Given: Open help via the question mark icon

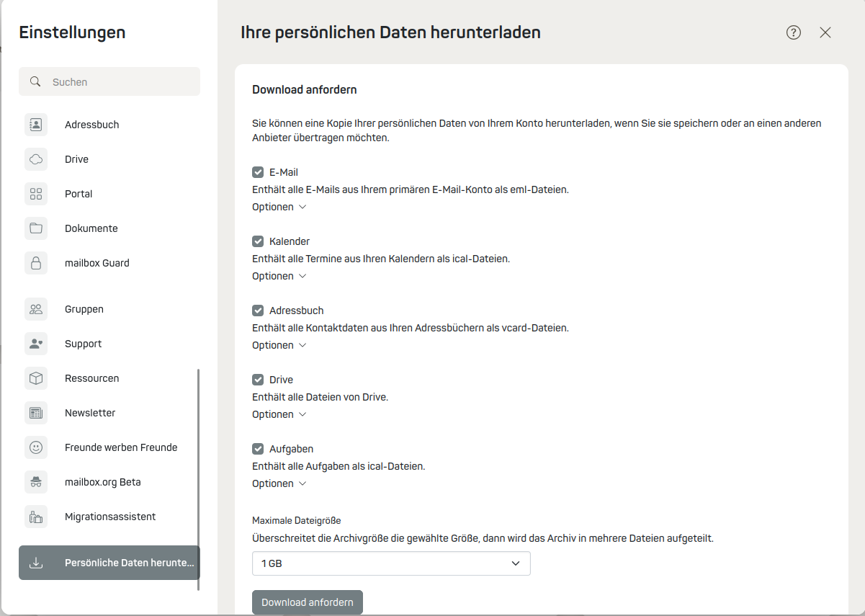Looking at the screenshot, I should (x=794, y=32).
